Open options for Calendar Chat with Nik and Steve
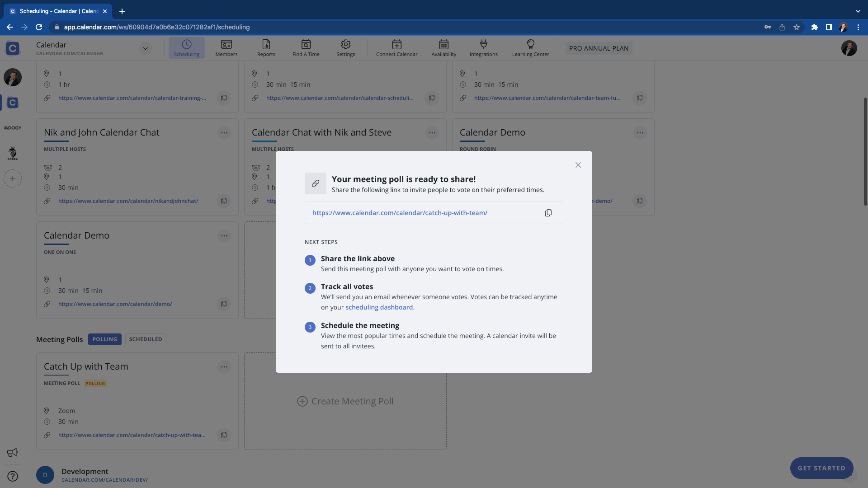This screenshot has width=868, height=488. pyautogui.click(x=432, y=133)
